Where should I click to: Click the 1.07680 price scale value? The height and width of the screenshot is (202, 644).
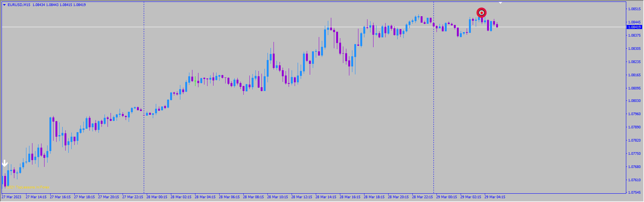coord(635,167)
